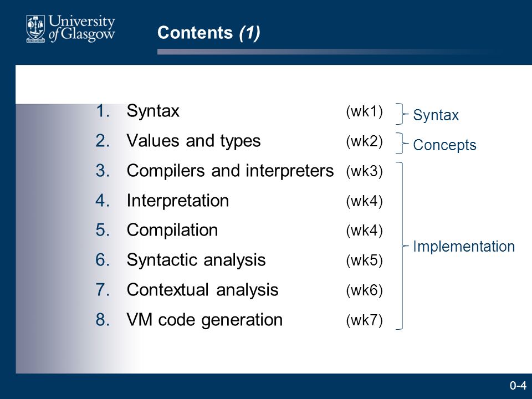Click list number '5.'

(x=103, y=231)
